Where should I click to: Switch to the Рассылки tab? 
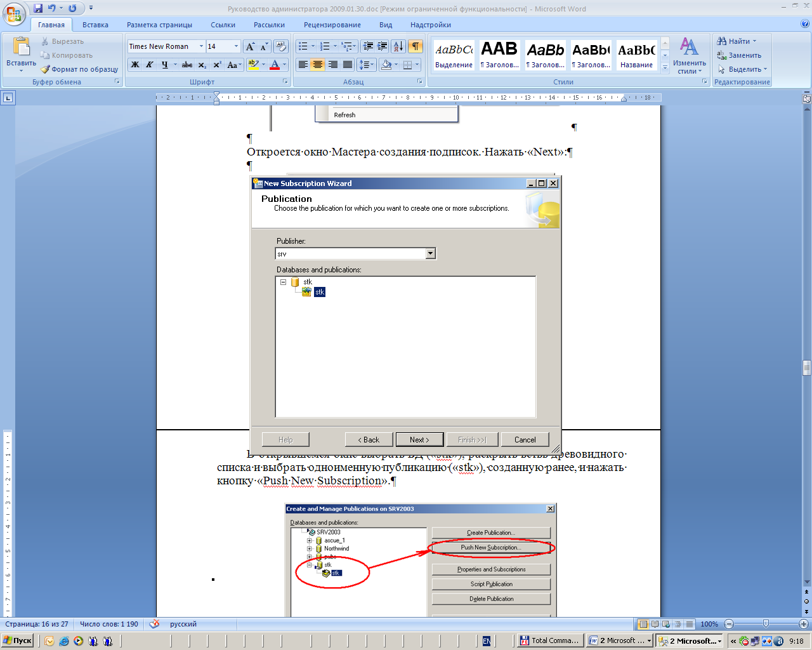coord(269,25)
